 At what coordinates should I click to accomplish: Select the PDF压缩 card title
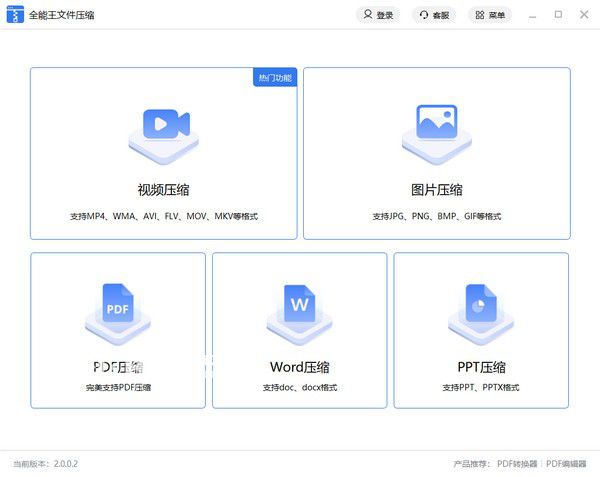coord(118,367)
